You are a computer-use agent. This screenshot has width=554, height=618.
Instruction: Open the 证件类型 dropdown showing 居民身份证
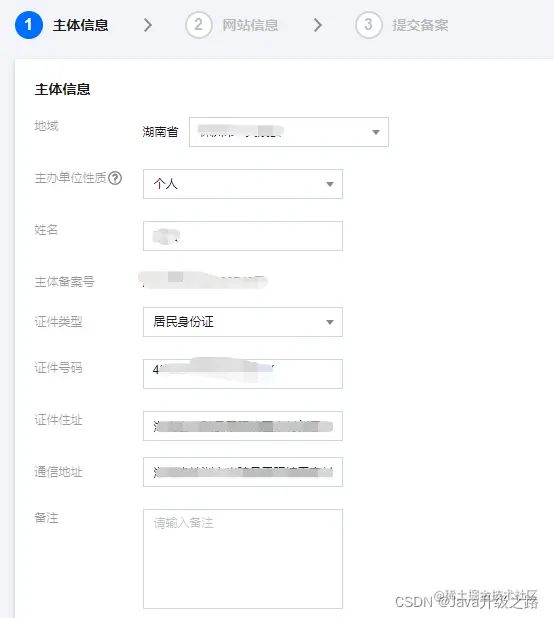[x=243, y=322]
